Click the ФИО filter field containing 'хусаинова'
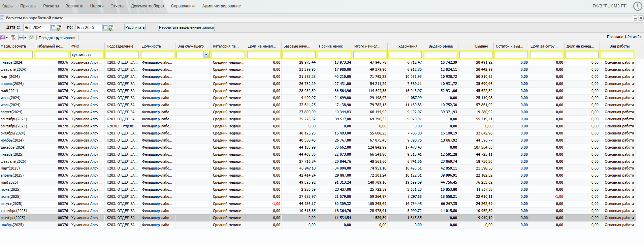The height and width of the screenshot is (245, 644). point(87,55)
